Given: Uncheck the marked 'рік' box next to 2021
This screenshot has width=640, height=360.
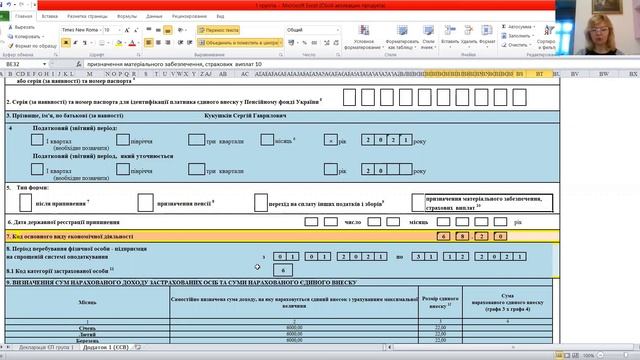Looking at the screenshot, I should coord(331,140).
